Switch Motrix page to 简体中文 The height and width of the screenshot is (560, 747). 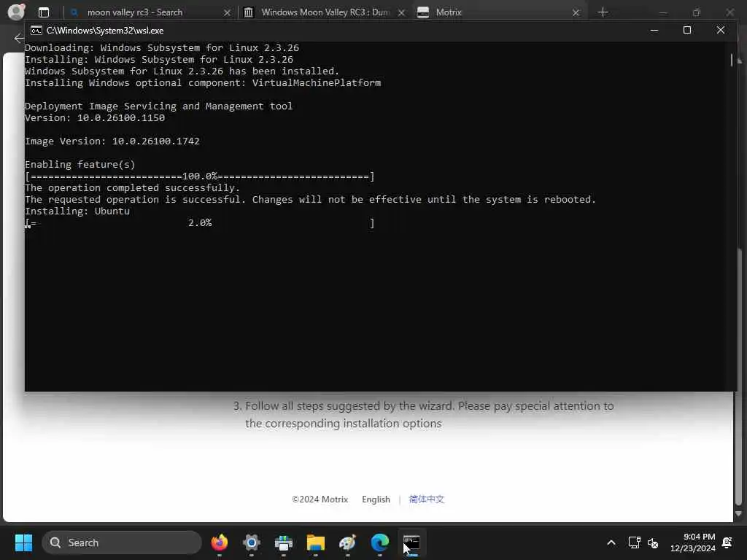[426, 499]
